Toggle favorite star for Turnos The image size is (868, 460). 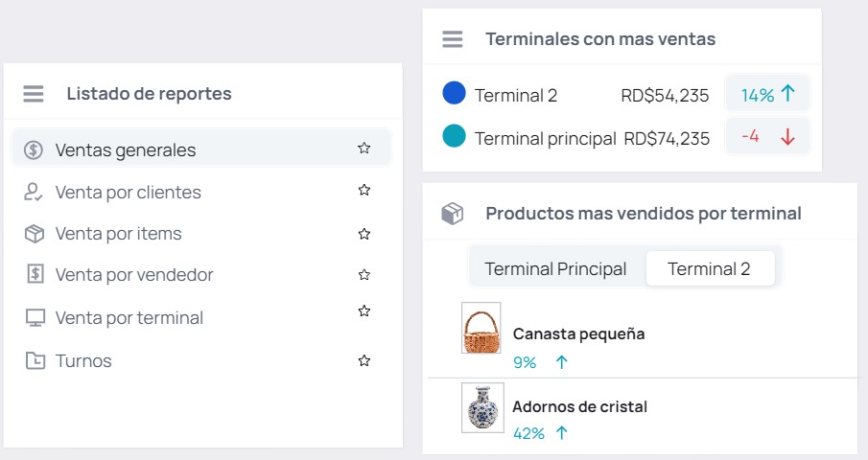click(x=364, y=360)
